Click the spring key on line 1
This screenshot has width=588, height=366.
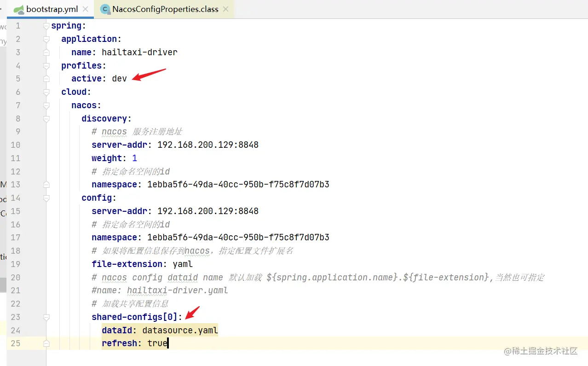coord(66,26)
